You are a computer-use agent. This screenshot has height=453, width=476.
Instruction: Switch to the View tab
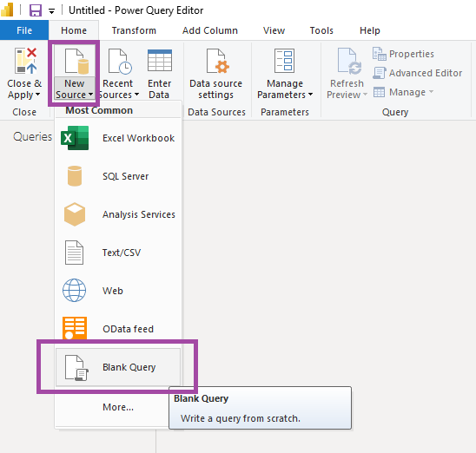tap(274, 30)
